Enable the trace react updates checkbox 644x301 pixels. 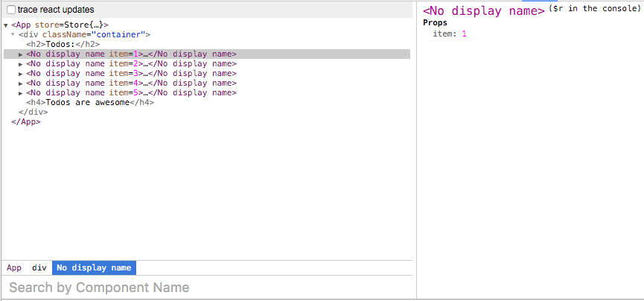pyautogui.click(x=11, y=10)
